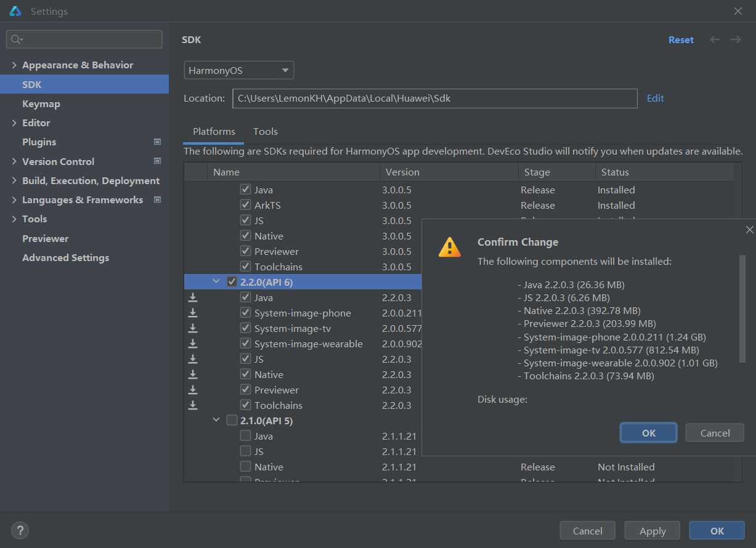Collapse the 2.1.0(API 5) group
The height and width of the screenshot is (548, 756).
coord(216,421)
